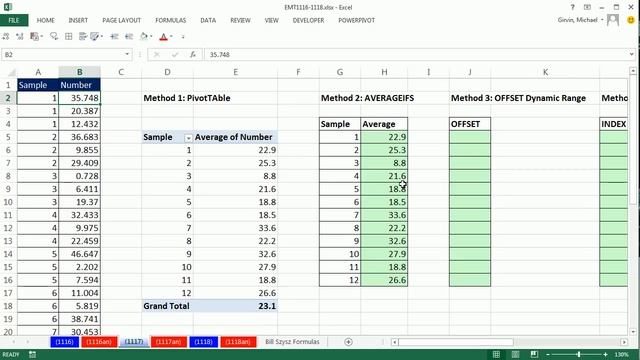Switch to Bill Szysz Formulas sheet tab
640x360 pixels.
coord(292,342)
